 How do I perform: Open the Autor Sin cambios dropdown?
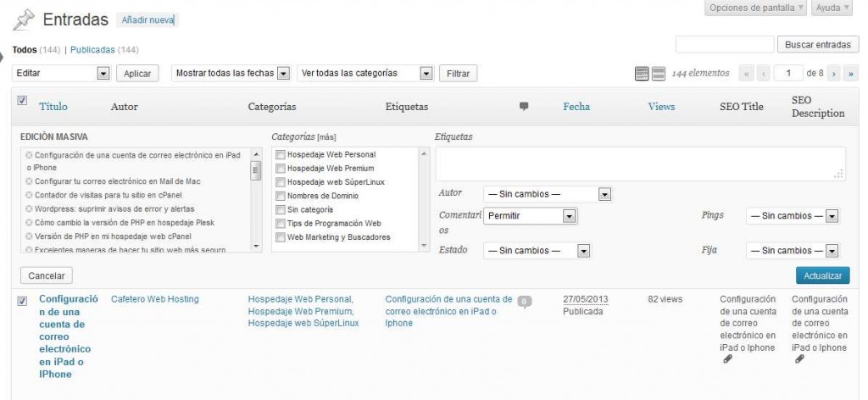(x=548, y=194)
